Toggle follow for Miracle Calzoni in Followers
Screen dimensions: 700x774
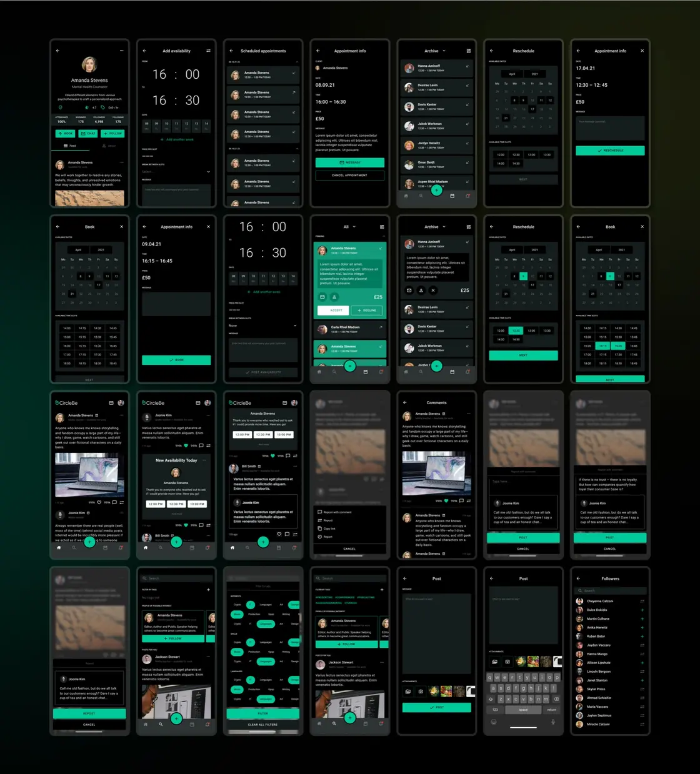pyautogui.click(x=642, y=724)
